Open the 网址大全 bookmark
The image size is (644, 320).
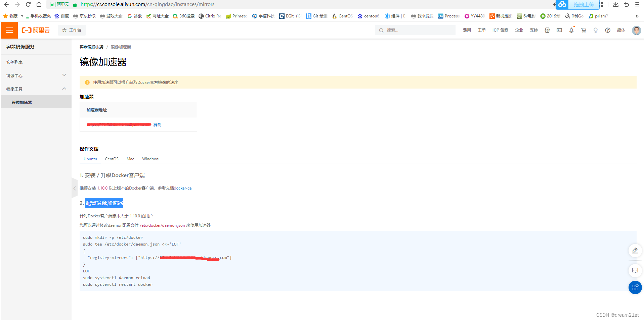(x=157, y=16)
